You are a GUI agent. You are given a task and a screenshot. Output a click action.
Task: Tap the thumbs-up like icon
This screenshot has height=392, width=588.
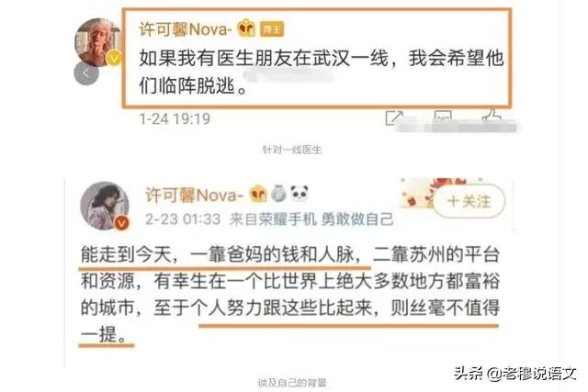pyautogui.click(x=492, y=117)
